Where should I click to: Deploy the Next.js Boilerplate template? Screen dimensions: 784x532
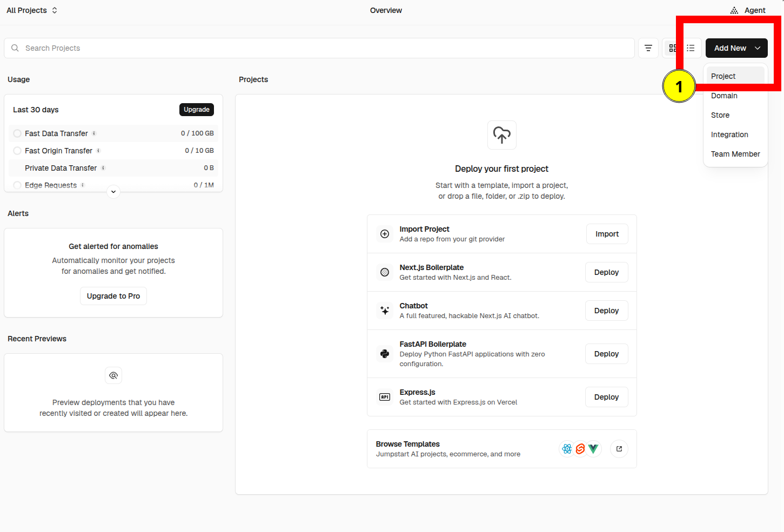(x=607, y=272)
